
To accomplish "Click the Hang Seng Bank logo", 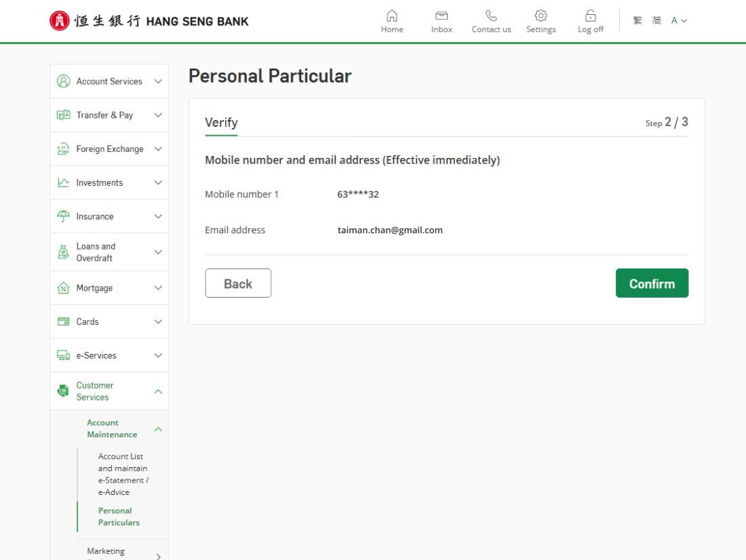I will pos(149,21).
